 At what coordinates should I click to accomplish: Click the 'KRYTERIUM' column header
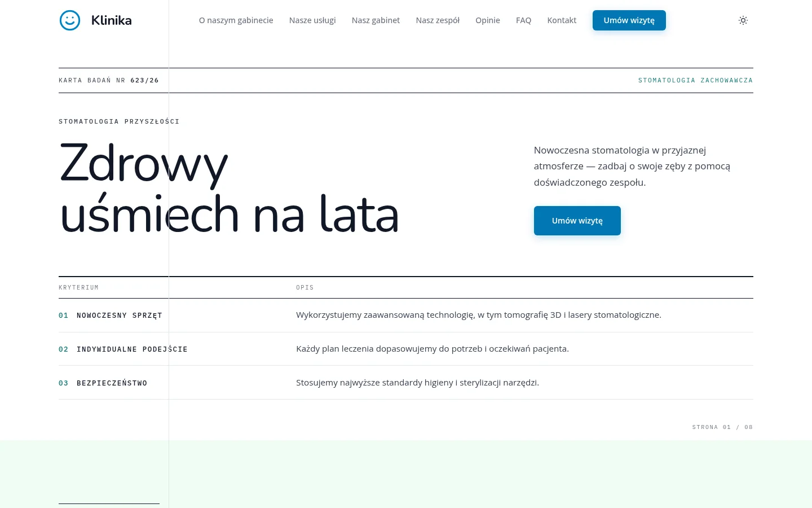[x=78, y=288]
